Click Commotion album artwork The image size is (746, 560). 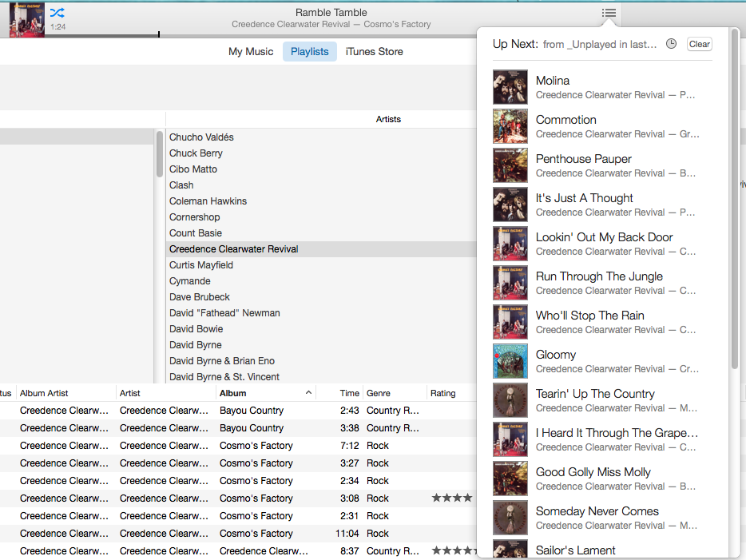[510, 126]
